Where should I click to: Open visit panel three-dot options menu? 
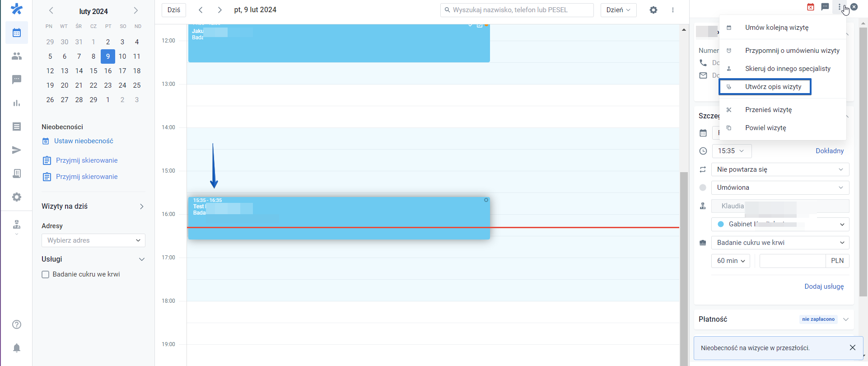click(840, 7)
